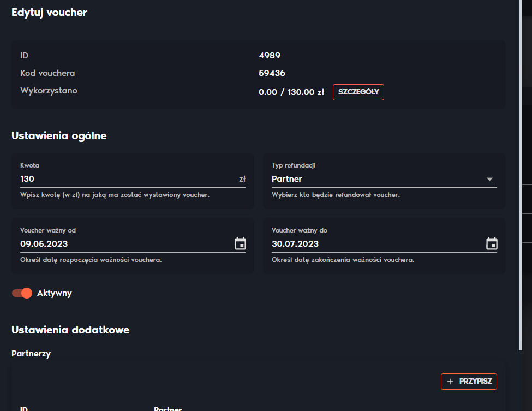Open the Partner refund type selector
This screenshot has height=411, width=532.
point(384,179)
